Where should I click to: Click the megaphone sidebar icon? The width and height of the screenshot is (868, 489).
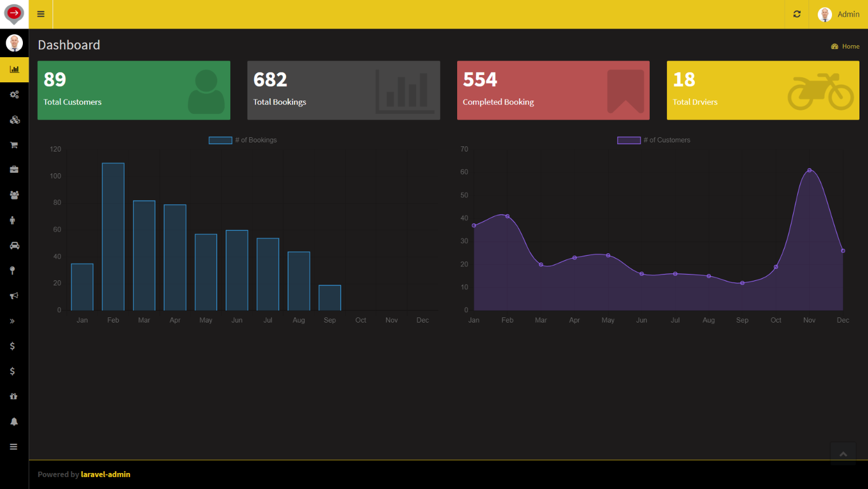[14, 296]
